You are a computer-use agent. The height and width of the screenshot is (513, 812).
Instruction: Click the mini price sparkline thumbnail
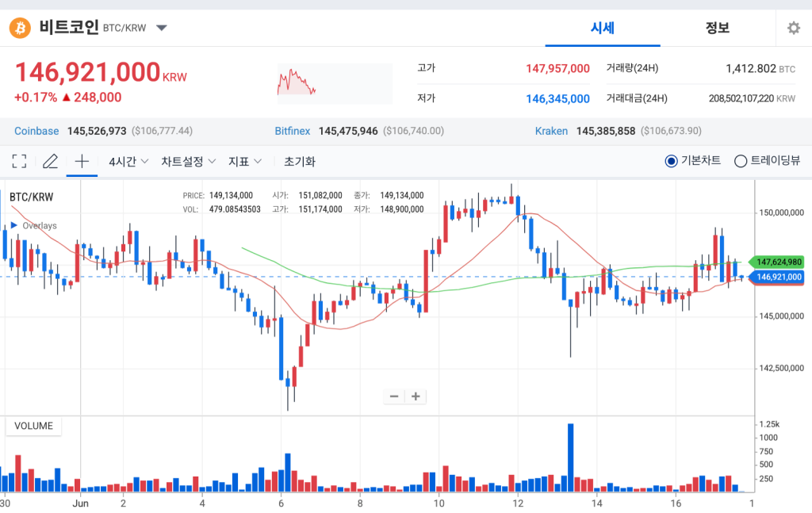335,83
